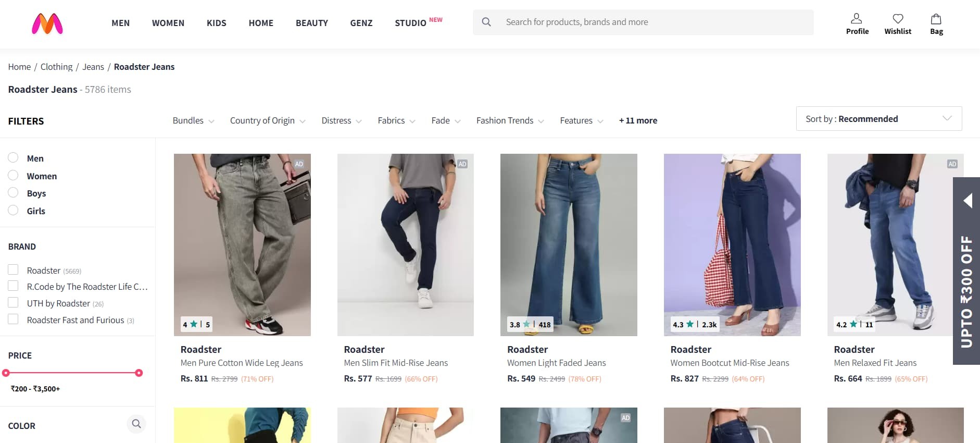The width and height of the screenshot is (980, 443).
Task: Select the Boys gender filter
Action: pos(13,193)
